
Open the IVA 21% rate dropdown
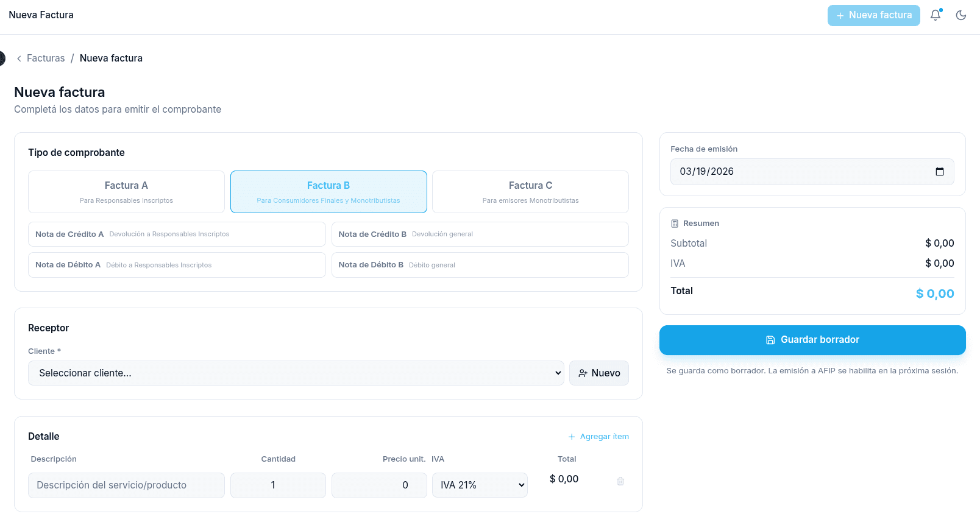coord(480,485)
